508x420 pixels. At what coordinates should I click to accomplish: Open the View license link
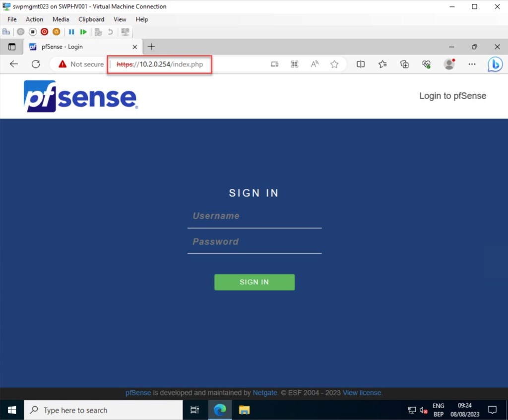coord(362,393)
